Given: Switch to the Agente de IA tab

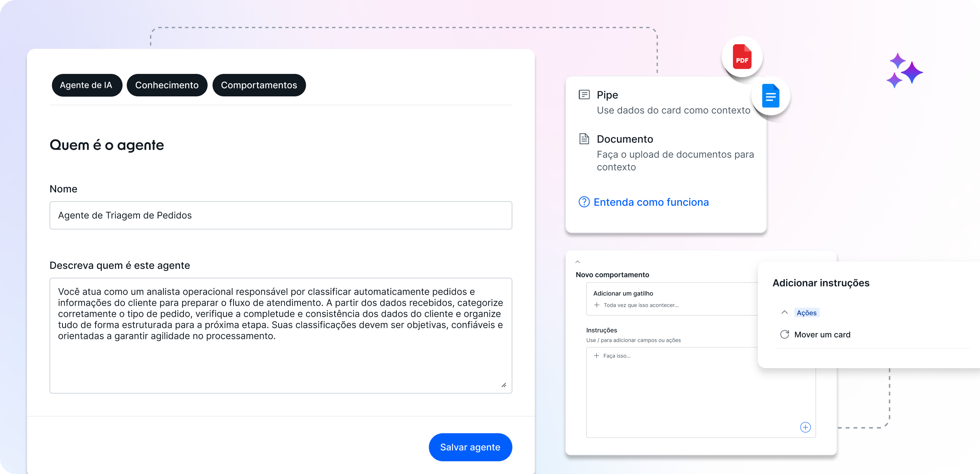Looking at the screenshot, I should (86, 85).
